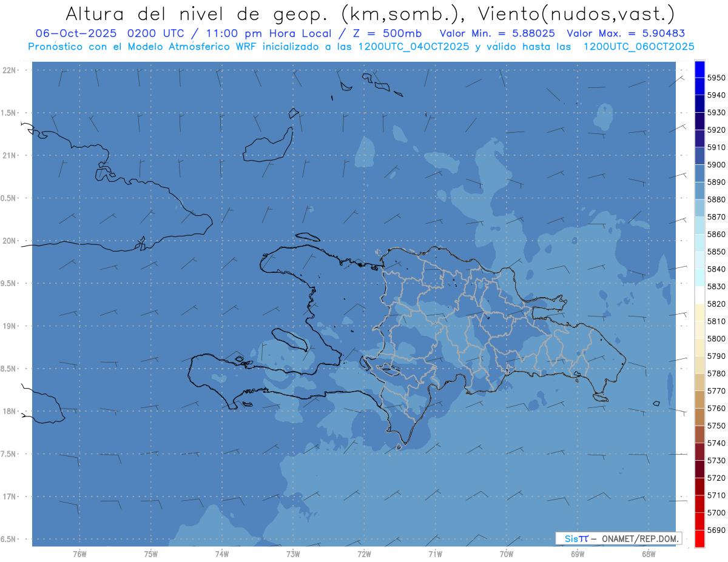Click the 19N latitude axis label

click(10, 326)
